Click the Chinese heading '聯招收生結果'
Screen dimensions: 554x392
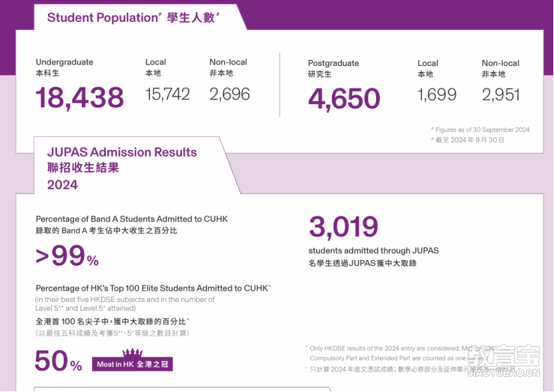pyautogui.click(x=83, y=167)
